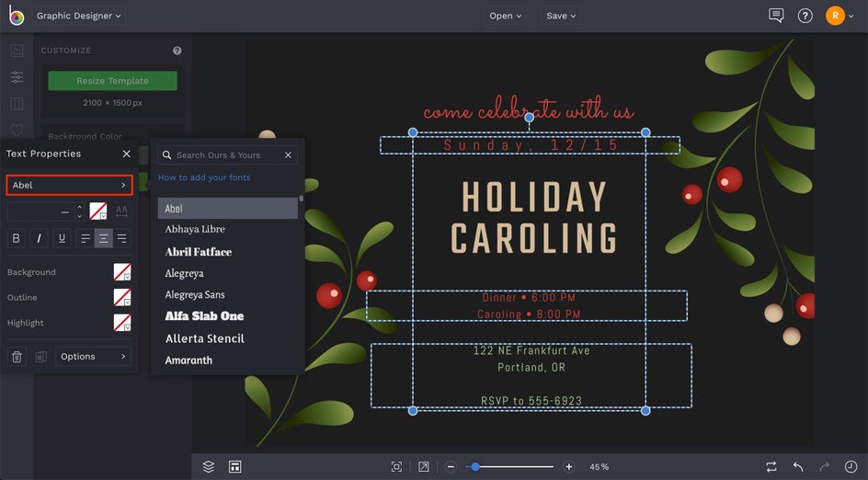Viewport: 868px width, 480px height.
Task: Open the help question mark icon
Action: click(805, 16)
